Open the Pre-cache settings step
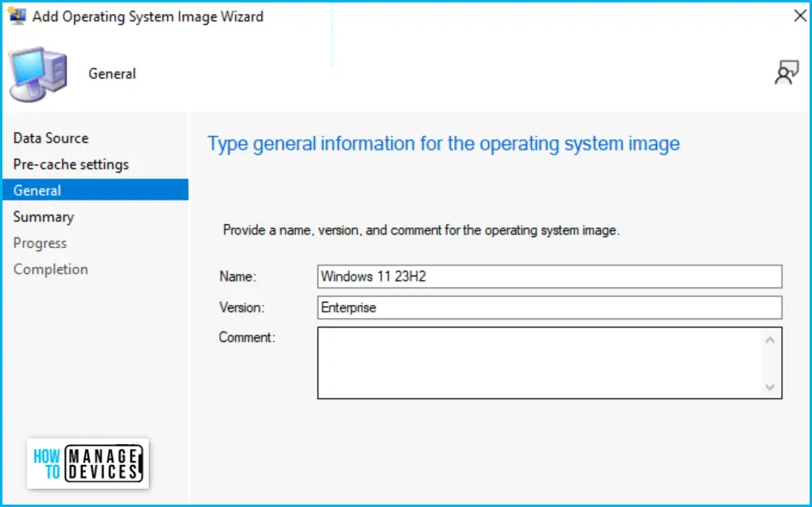 [71, 164]
